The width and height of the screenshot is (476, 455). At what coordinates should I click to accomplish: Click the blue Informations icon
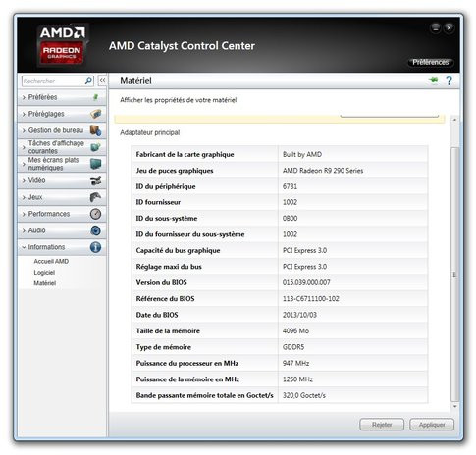coord(95,247)
